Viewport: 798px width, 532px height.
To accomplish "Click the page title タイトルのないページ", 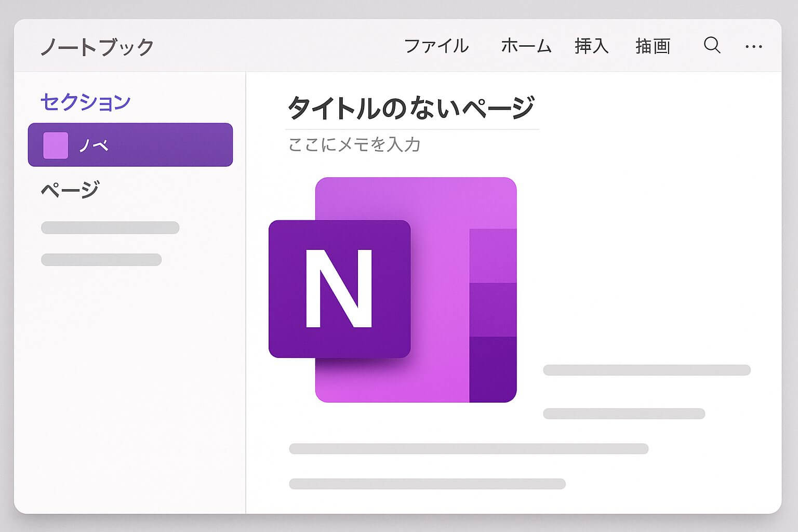I will (x=411, y=108).
